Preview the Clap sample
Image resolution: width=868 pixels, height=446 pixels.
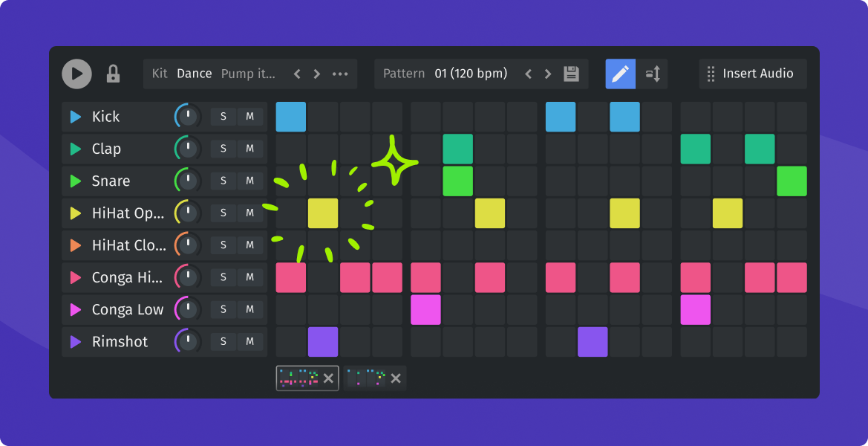coord(76,149)
